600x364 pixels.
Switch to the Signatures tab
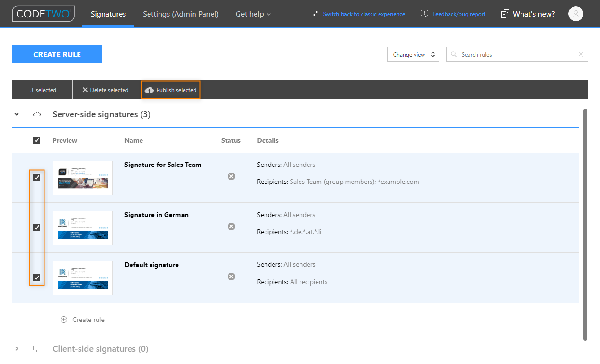[108, 14]
